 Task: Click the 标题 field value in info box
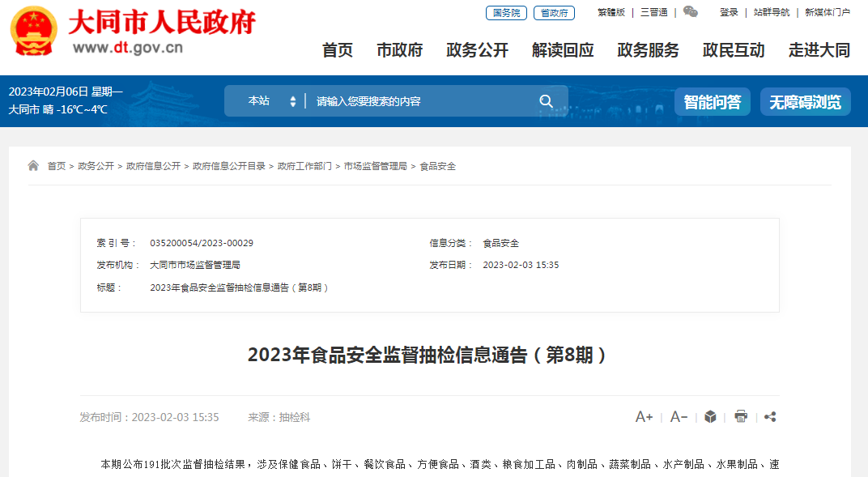[239, 287]
